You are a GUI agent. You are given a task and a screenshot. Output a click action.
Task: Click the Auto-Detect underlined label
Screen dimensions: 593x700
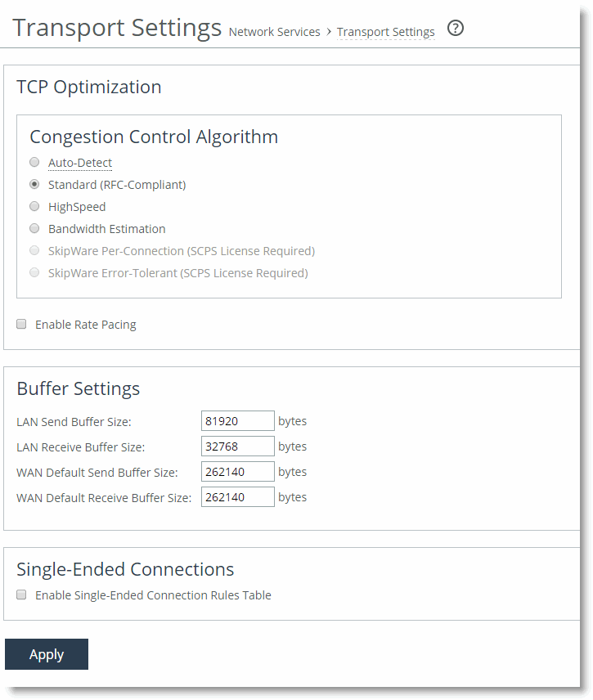[80, 163]
